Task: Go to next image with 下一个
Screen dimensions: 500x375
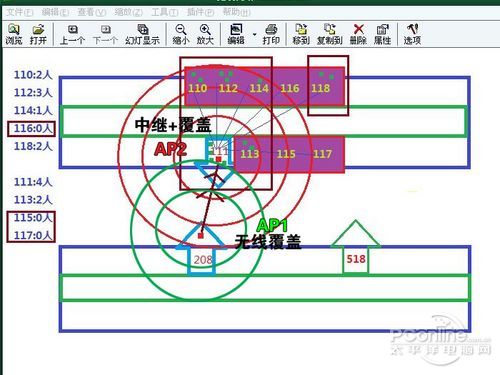Action: pos(105,34)
